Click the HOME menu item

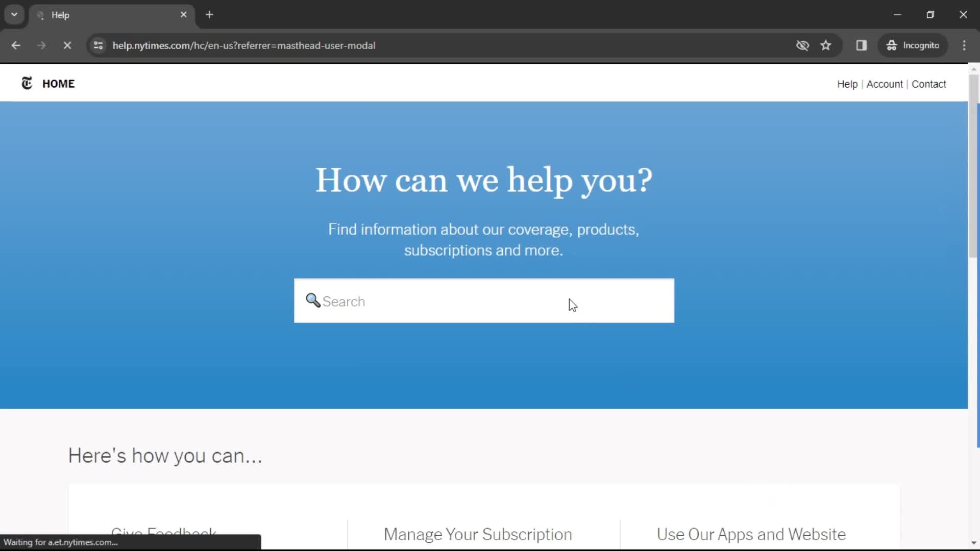tap(59, 84)
